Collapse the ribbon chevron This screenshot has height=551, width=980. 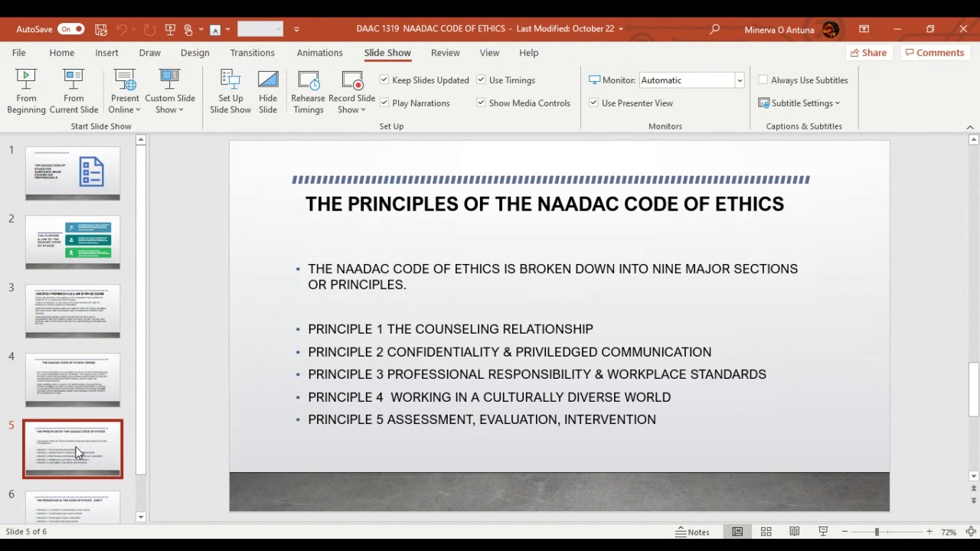(x=970, y=127)
